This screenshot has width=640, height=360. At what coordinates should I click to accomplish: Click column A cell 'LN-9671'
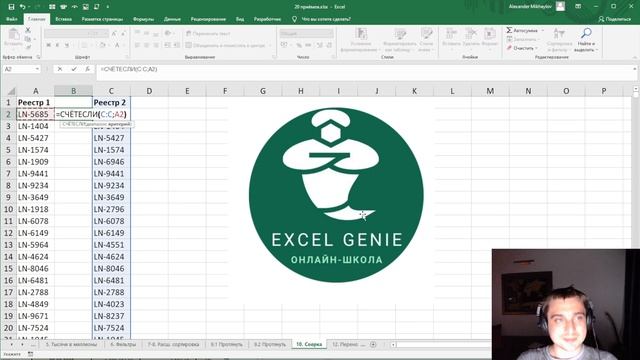click(x=36, y=316)
